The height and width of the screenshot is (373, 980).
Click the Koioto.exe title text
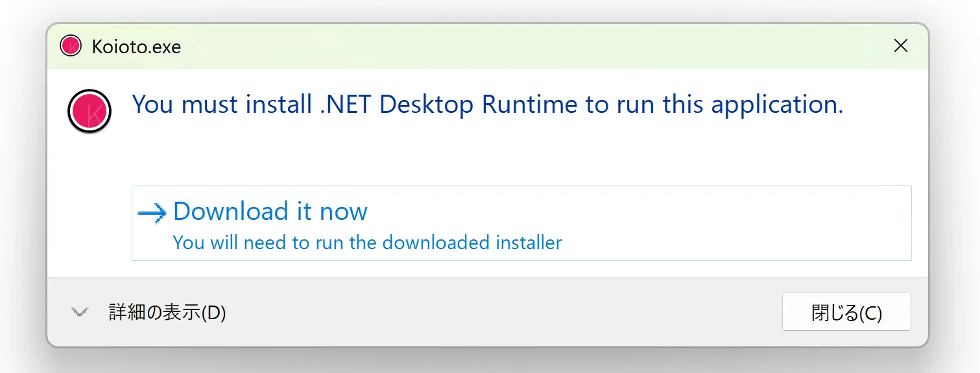[136, 47]
